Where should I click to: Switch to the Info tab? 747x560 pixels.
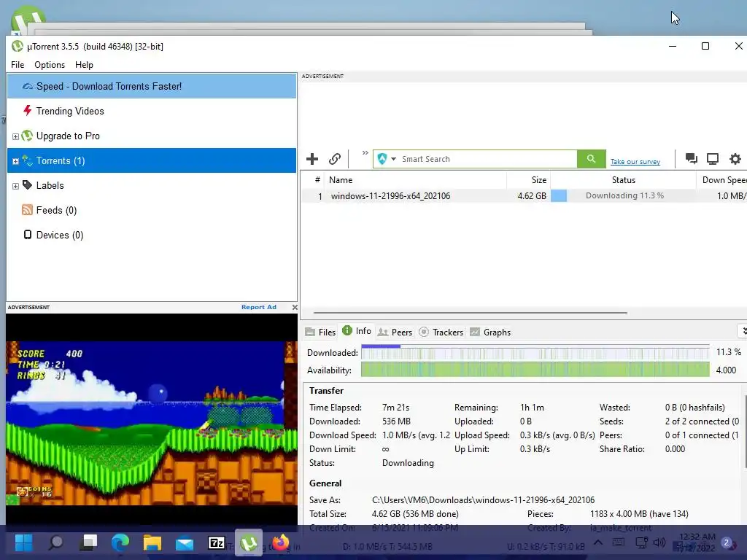point(357,331)
